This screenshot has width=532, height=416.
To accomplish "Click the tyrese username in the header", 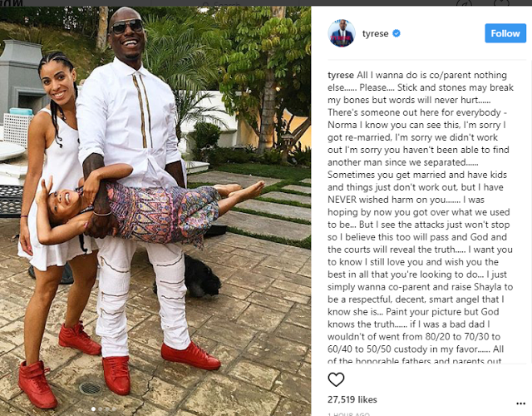I will pos(375,33).
